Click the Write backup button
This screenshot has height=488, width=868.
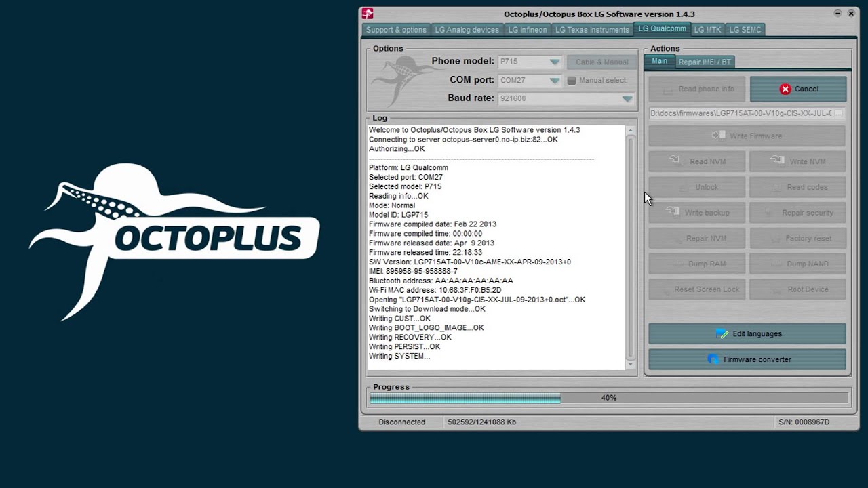pos(697,213)
